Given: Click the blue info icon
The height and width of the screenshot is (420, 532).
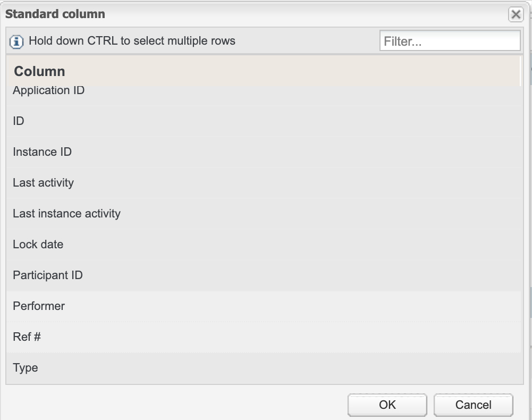Looking at the screenshot, I should click(17, 41).
